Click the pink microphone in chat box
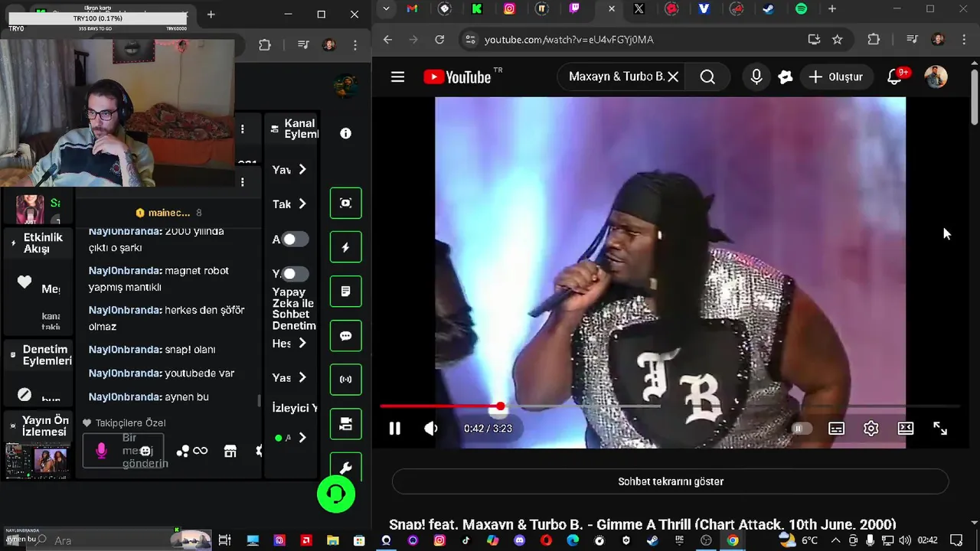Image resolution: width=980 pixels, height=551 pixels. [x=101, y=451]
